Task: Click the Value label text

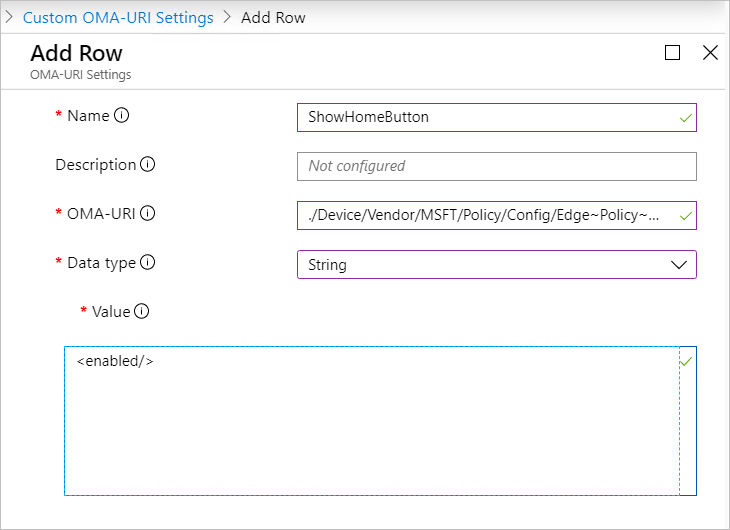Action: coord(111,312)
